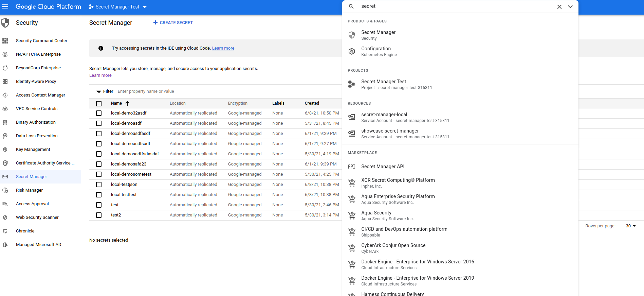644x296 pixels.
Task: Click the Certificate Authority Service icon
Action: point(5,163)
